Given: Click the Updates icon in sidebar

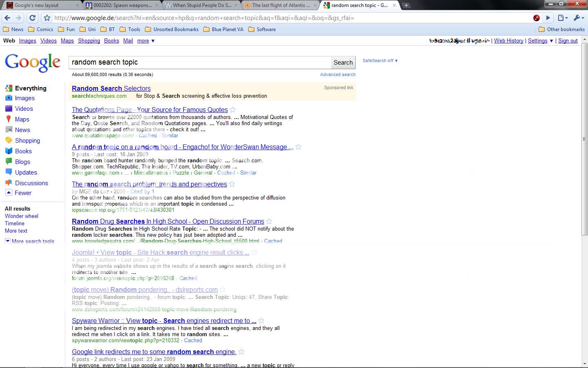Looking at the screenshot, I should point(9,172).
